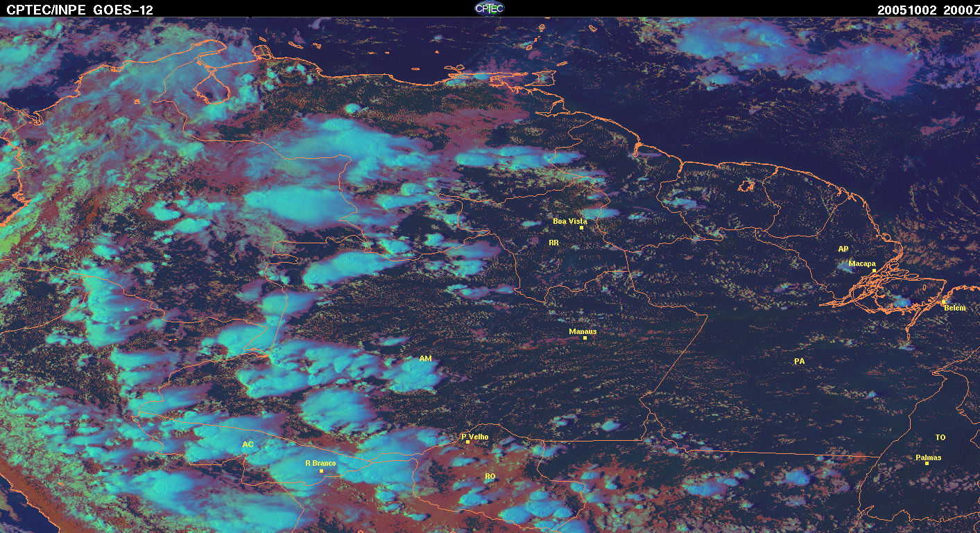Select the CPTEC/INPE GOES-12 header text
Screen dimensions: 980x533
coord(80,10)
